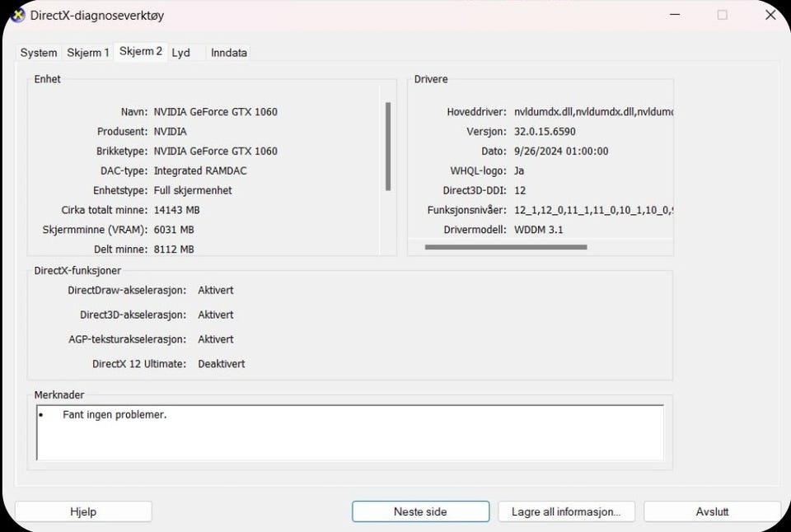The width and height of the screenshot is (791, 532).
Task: Click the Funksjonsnivåer value 12_1,12_0
Action: pyautogui.click(x=593, y=210)
